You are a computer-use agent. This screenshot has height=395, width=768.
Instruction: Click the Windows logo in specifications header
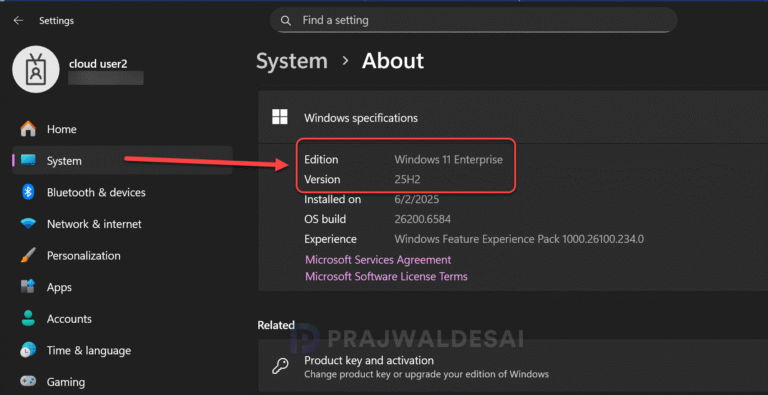(280, 117)
